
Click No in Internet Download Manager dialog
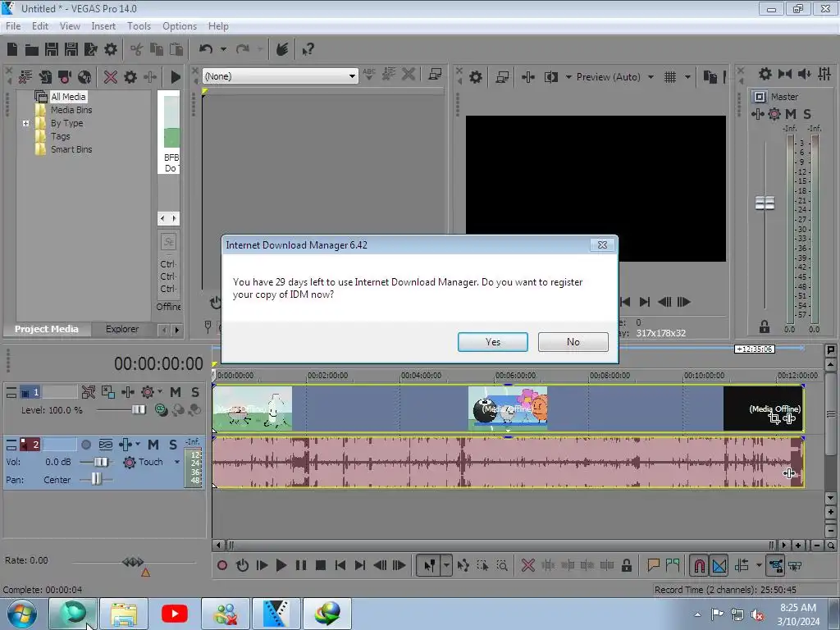[573, 342]
